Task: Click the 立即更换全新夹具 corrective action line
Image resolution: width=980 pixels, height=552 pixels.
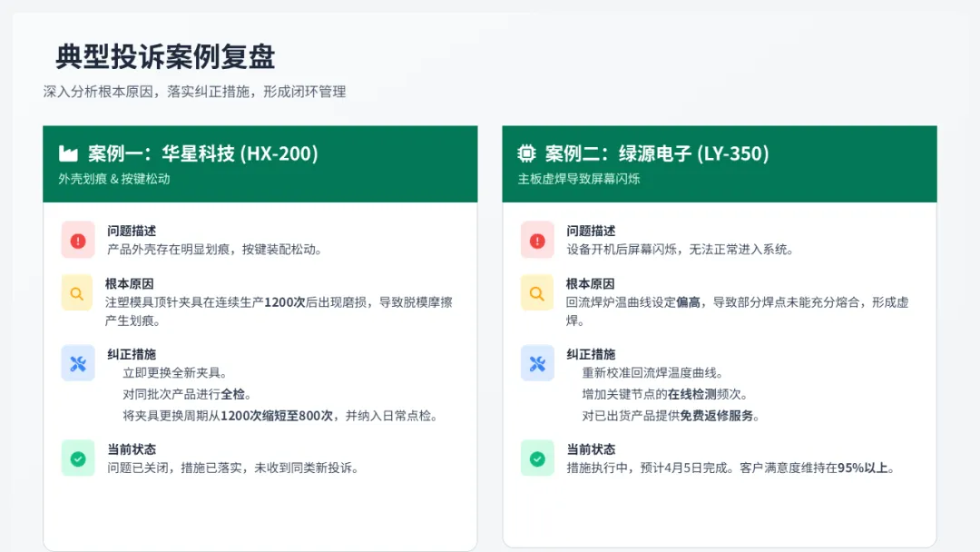Action: click(x=175, y=372)
